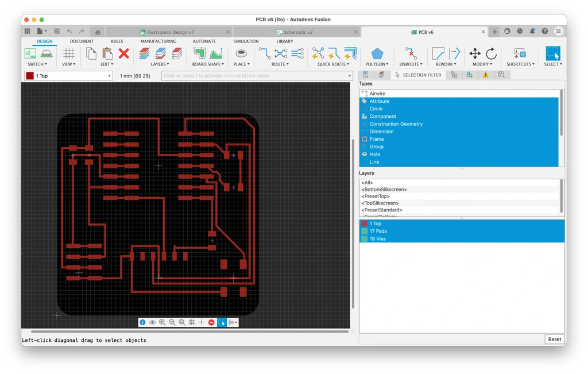Deselect the Hole type filter

pos(459,154)
